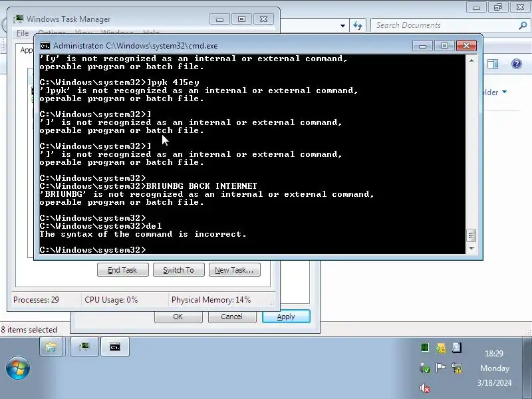This screenshot has width=532, height=399.
Task: Click the Processes: 29 status text
Action: click(36, 300)
